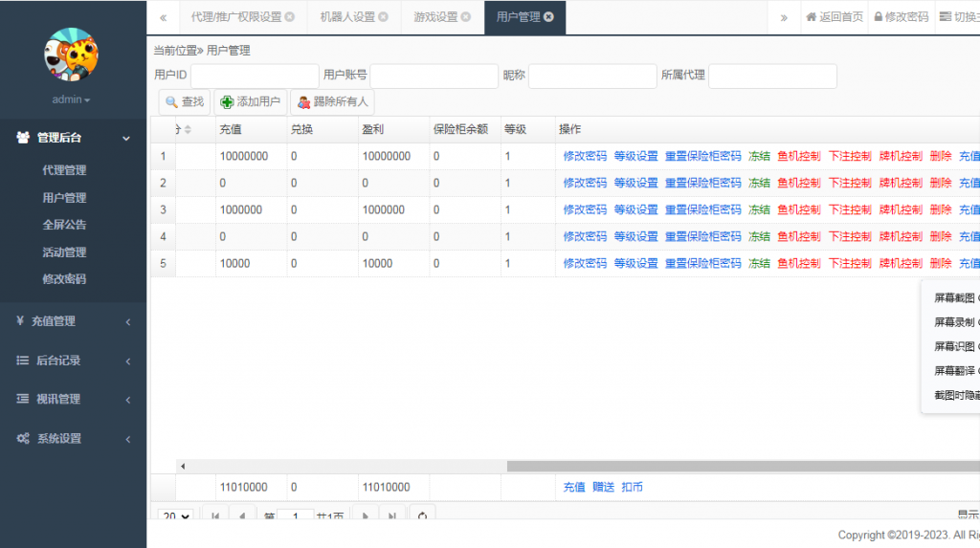The image size is (980, 548).
Task: Close the 机器人设置 tab
Action: (383, 17)
